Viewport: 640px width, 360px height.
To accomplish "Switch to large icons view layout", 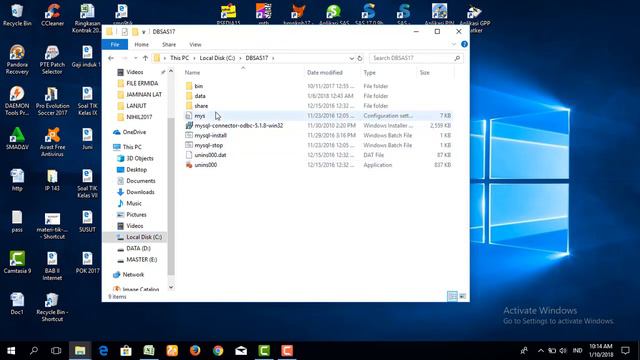I will click(x=462, y=296).
